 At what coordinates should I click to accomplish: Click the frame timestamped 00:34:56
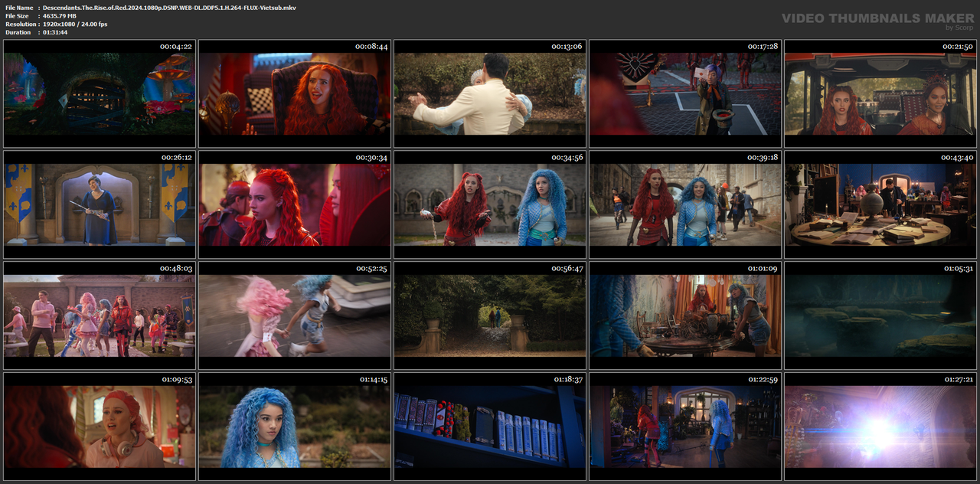coord(490,204)
